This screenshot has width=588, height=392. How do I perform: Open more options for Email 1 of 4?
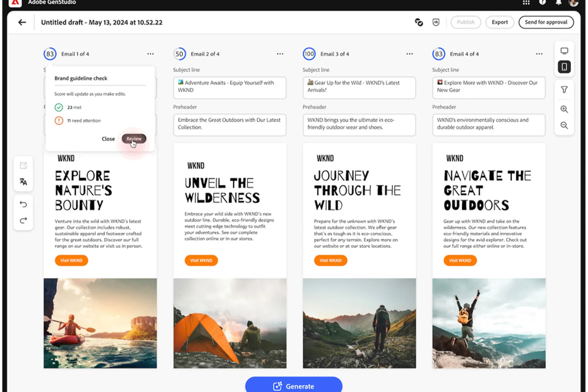click(150, 54)
